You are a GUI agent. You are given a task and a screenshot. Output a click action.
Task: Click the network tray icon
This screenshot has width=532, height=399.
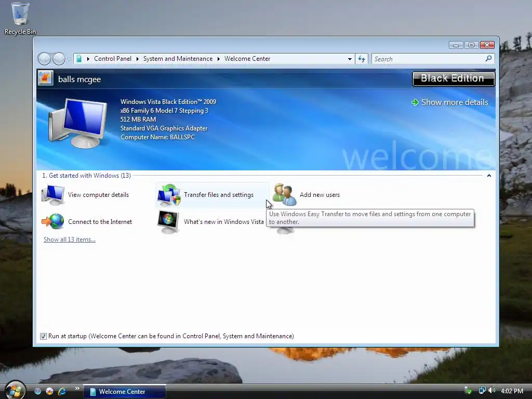[482, 391]
